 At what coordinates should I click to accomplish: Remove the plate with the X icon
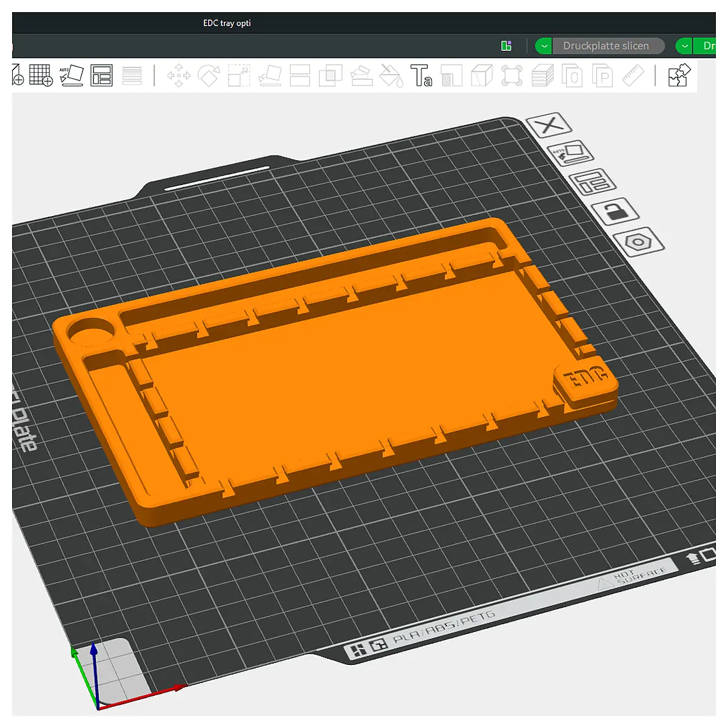550,126
